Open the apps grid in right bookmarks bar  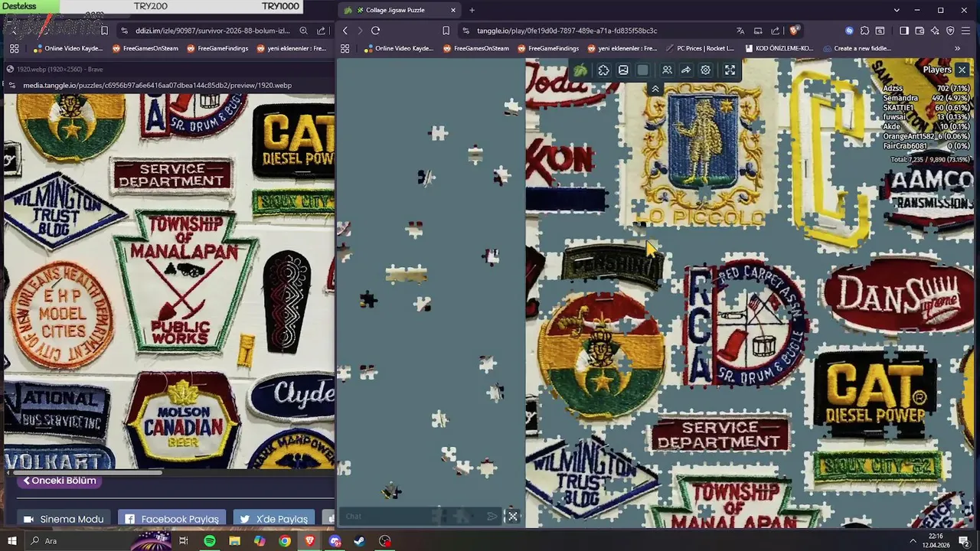(345, 48)
